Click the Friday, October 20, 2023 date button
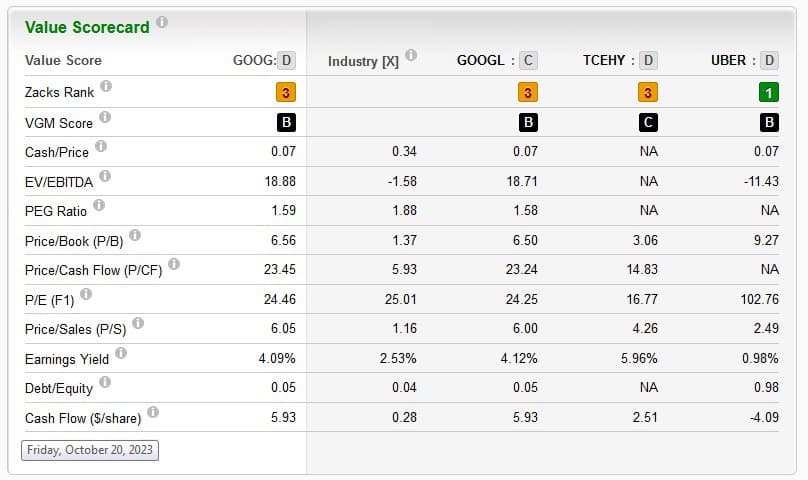Screen dimensions: 808x480 [90, 450]
